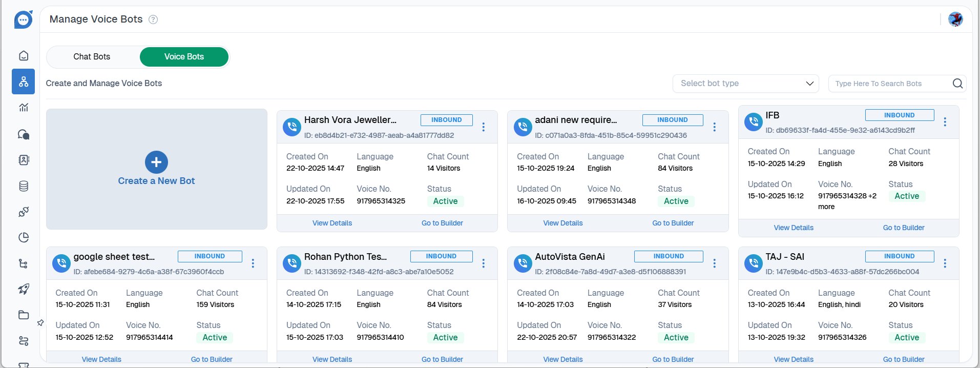Screen dimensions: 980x368
Task: Select the Voice Bots tab
Action: click(184, 57)
